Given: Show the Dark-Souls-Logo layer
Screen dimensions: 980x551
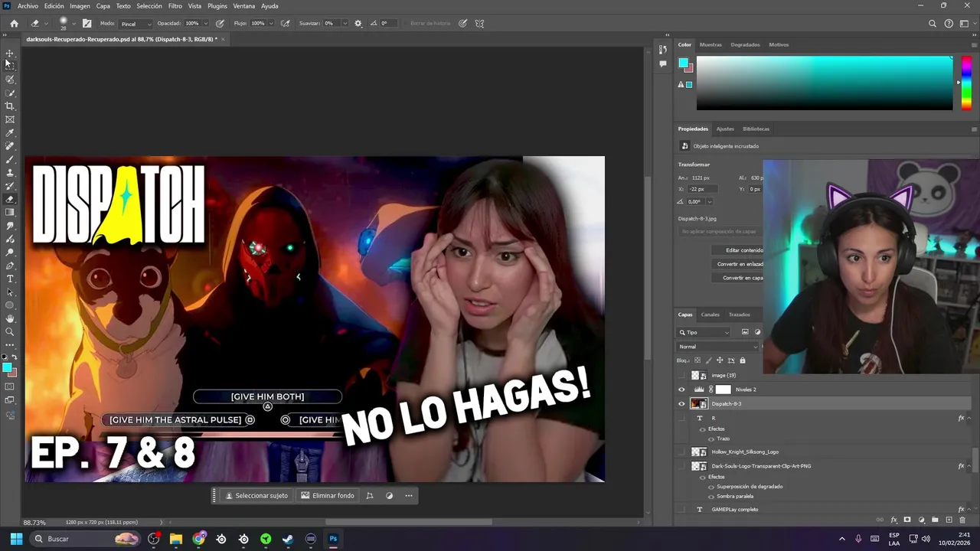Looking at the screenshot, I should pyautogui.click(x=681, y=466).
